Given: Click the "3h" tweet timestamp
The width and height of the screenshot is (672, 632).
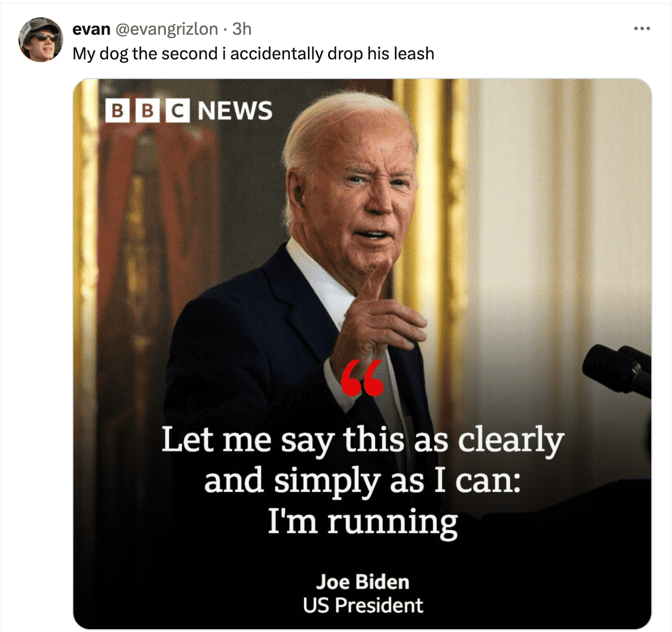Looking at the screenshot, I should [x=242, y=29].
